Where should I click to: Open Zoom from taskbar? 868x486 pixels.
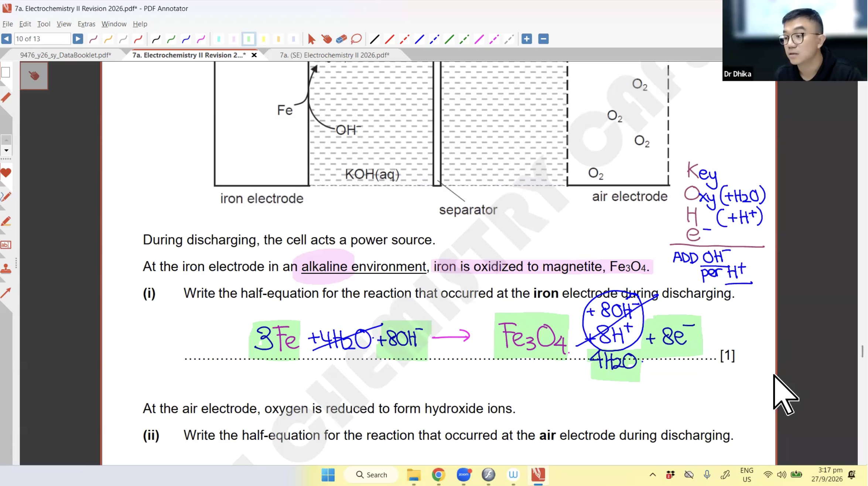coord(464,475)
